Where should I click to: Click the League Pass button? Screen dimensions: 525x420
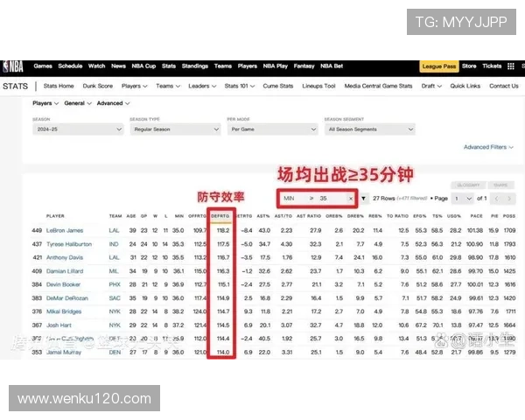click(439, 66)
